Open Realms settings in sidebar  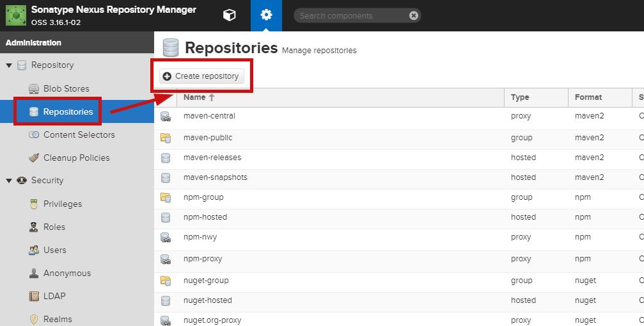58,319
